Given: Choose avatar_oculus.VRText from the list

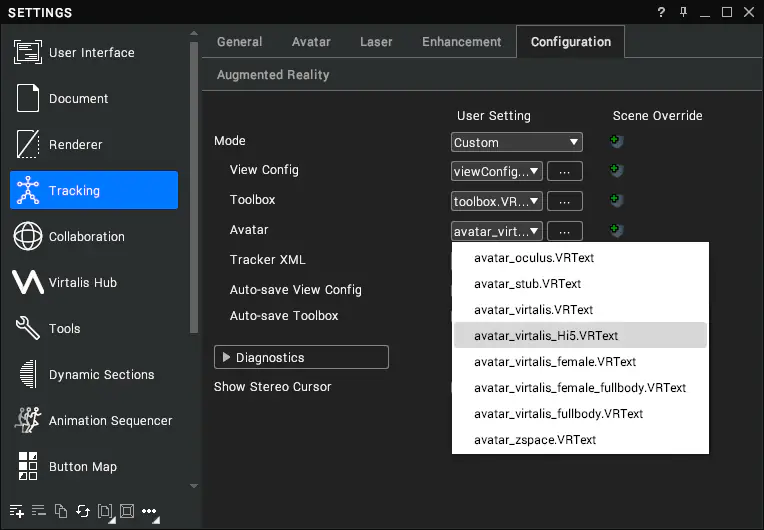Looking at the screenshot, I should [x=580, y=258].
